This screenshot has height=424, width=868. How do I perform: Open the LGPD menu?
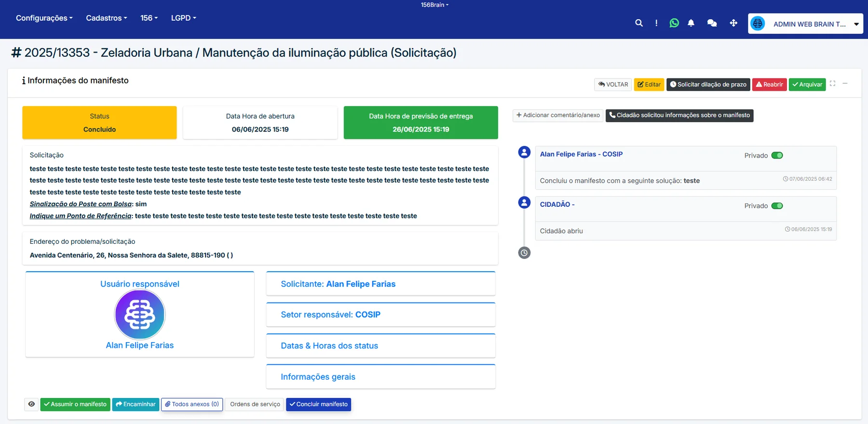coord(183,18)
